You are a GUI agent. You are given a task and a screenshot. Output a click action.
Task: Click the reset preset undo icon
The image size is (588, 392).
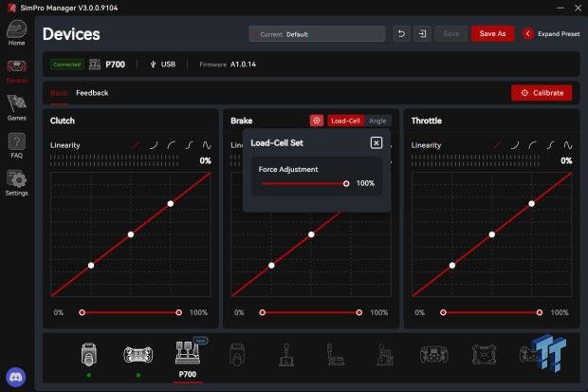click(401, 34)
